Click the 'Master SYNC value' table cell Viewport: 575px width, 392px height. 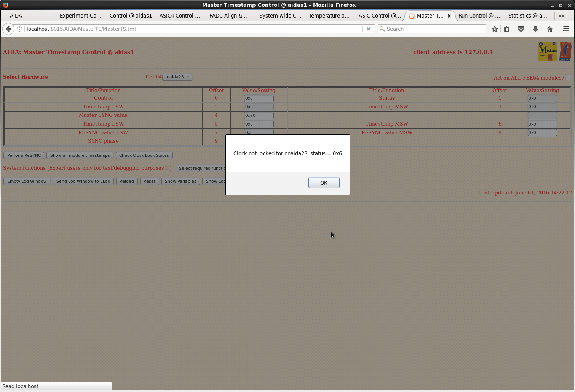pos(103,115)
